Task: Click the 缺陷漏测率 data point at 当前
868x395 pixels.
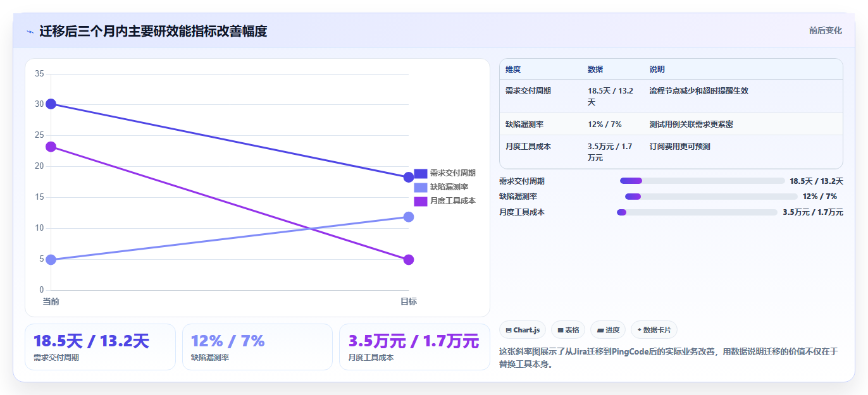Action: point(51,259)
